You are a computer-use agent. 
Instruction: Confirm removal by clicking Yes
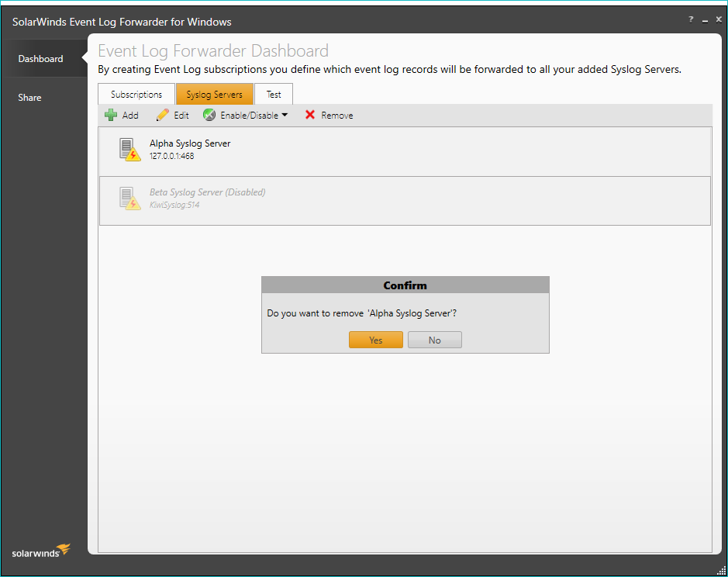(376, 340)
